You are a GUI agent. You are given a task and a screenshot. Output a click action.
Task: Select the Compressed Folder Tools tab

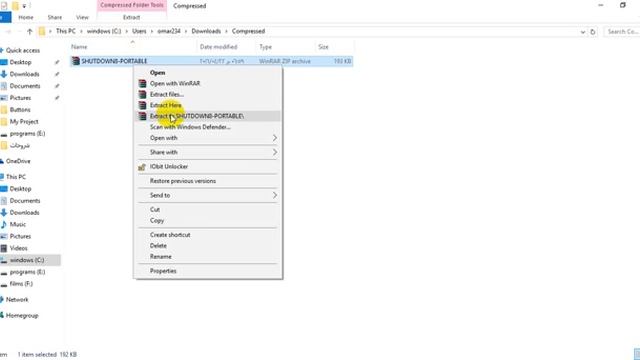coord(131,5)
